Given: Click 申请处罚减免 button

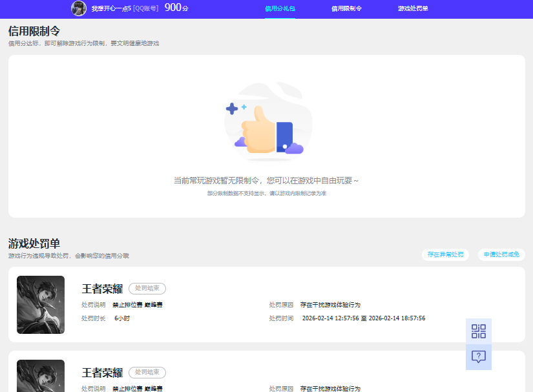Looking at the screenshot, I should (501, 254).
